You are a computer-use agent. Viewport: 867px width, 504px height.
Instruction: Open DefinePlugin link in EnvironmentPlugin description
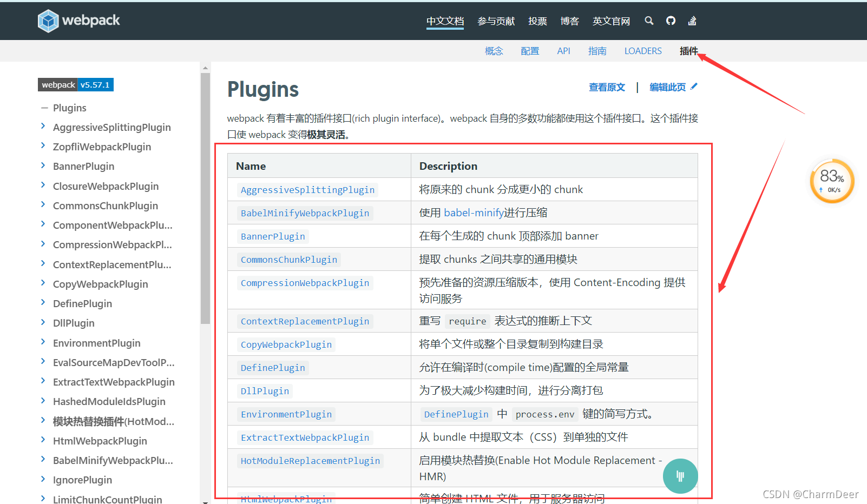point(456,414)
